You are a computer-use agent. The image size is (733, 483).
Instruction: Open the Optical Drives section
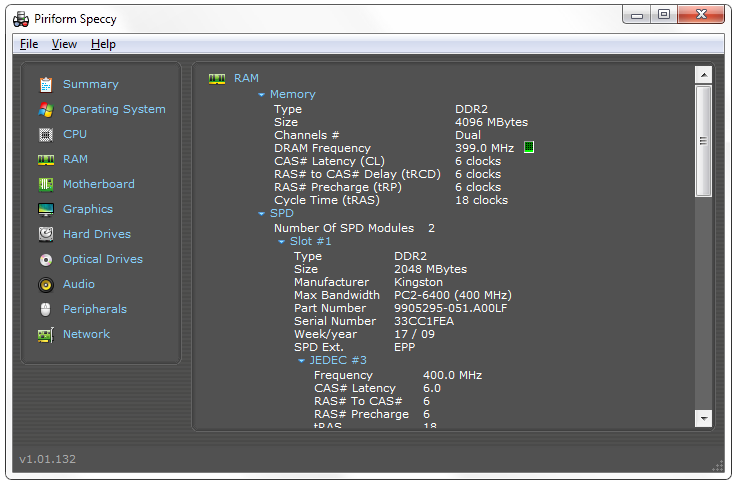[x=103, y=259]
